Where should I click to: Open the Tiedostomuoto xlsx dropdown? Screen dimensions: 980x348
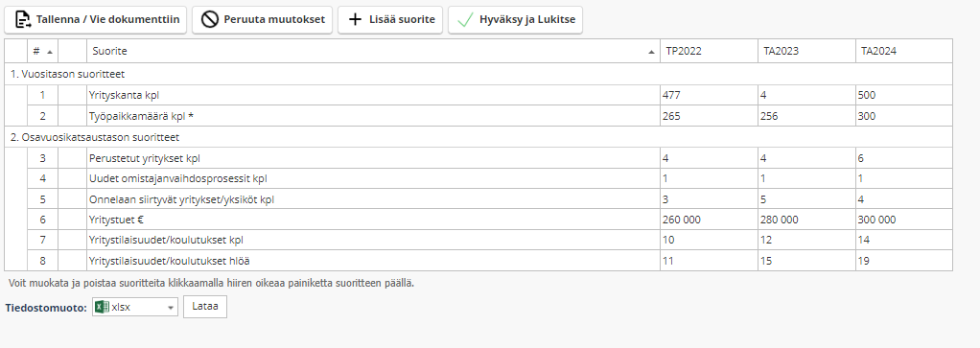[x=135, y=307]
